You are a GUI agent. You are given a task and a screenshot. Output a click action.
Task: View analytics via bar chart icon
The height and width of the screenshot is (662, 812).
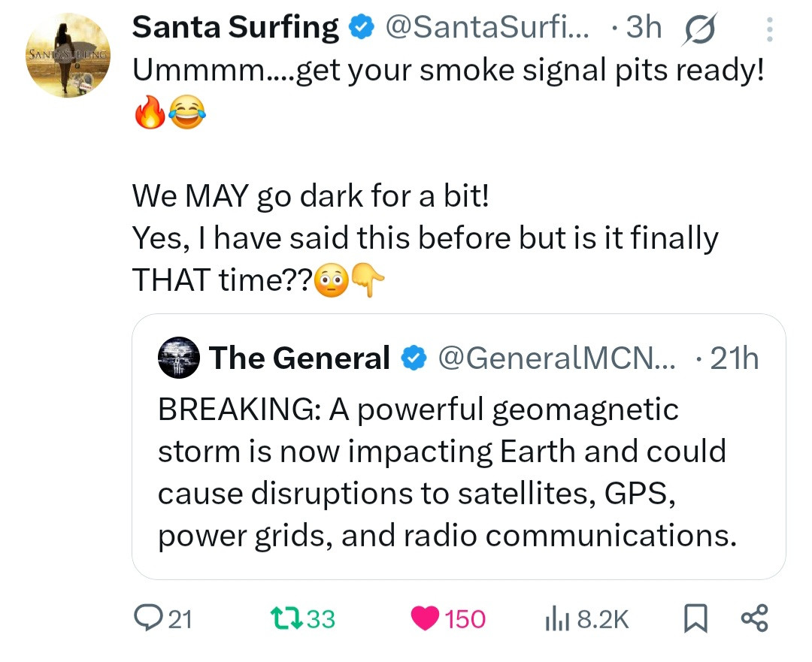tap(553, 618)
